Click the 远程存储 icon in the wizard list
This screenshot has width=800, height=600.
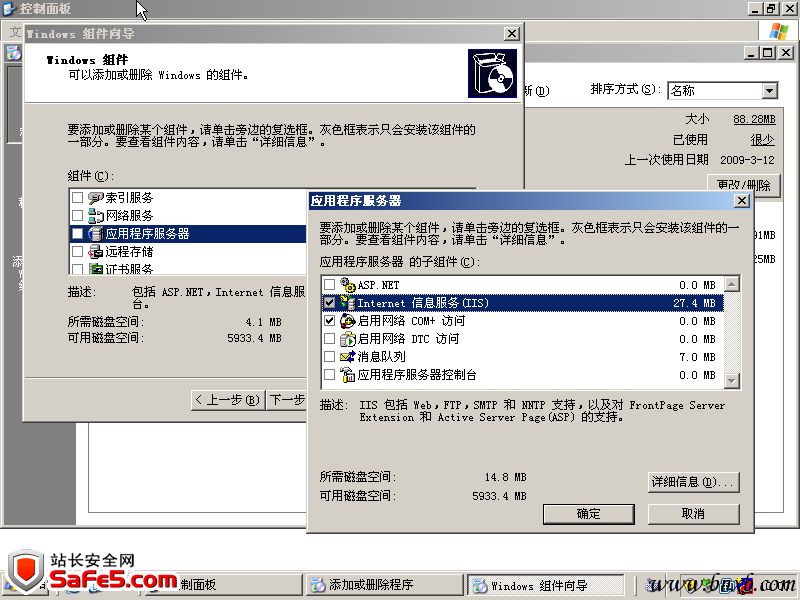(96, 251)
